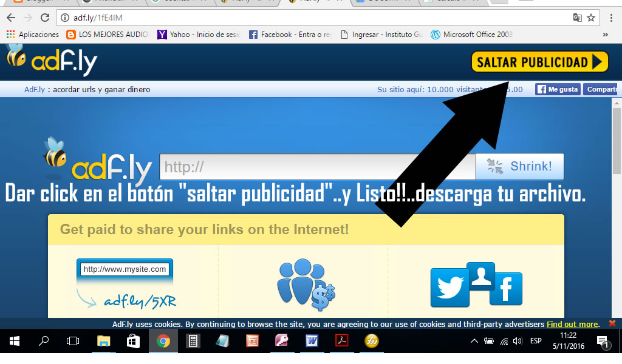Screen dimensions: 622x364
Task: Bookmark this page with the star icon
Action: 591,18
